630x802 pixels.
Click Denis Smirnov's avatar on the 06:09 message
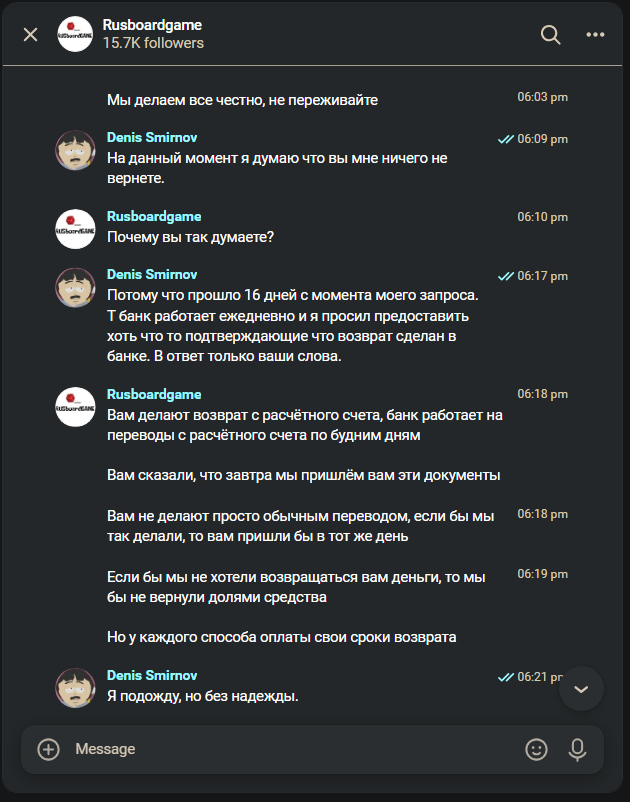[75, 150]
